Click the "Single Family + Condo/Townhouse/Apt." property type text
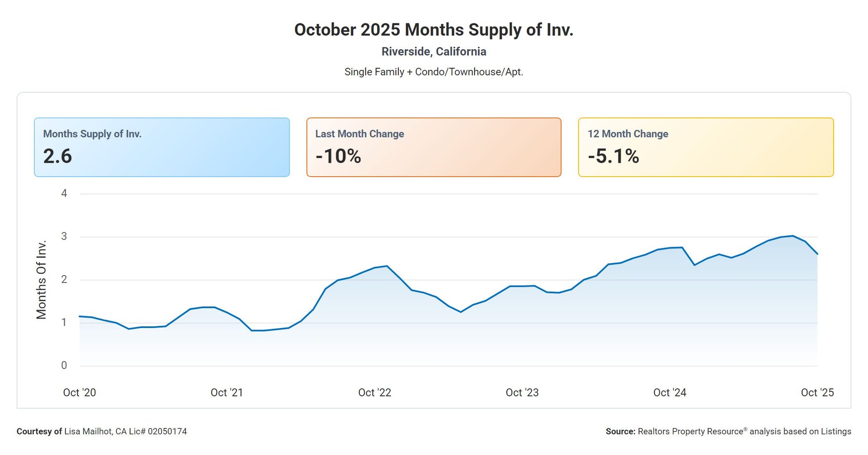Screen dimensions: 868x455 click(434, 72)
